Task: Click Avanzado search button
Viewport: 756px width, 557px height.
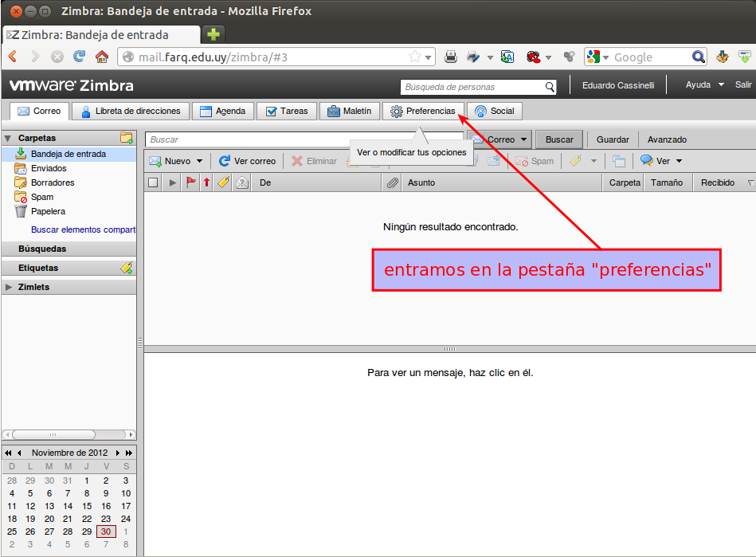Action: (667, 139)
